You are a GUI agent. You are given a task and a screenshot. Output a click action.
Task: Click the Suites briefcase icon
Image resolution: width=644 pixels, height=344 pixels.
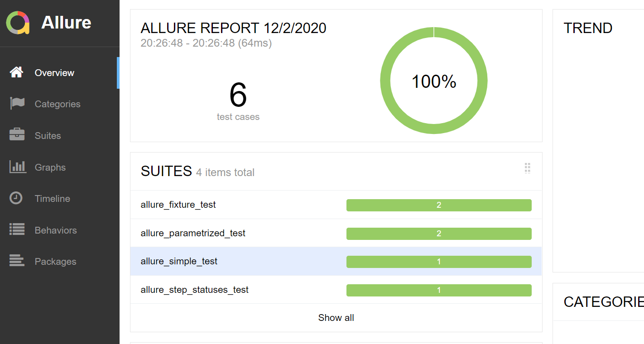(x=17, y=135)
